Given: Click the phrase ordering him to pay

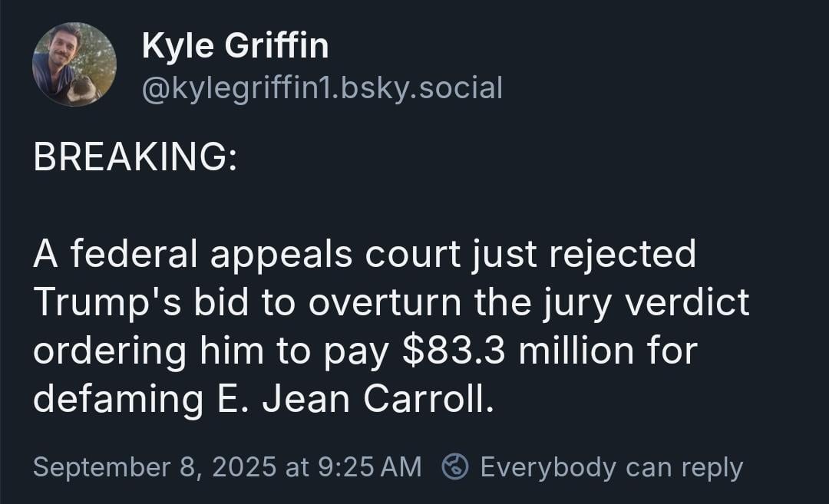Looking at the screenshot, I should click(211, 351).
